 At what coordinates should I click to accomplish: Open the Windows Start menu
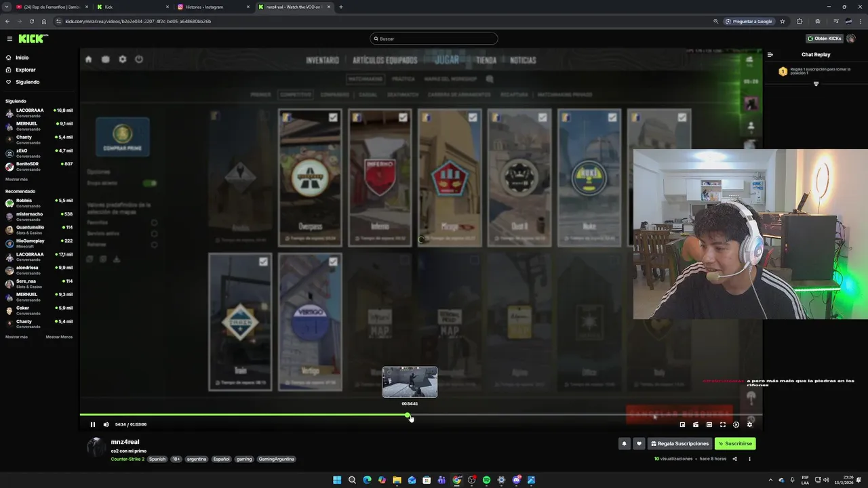click(x=337, y=480)
